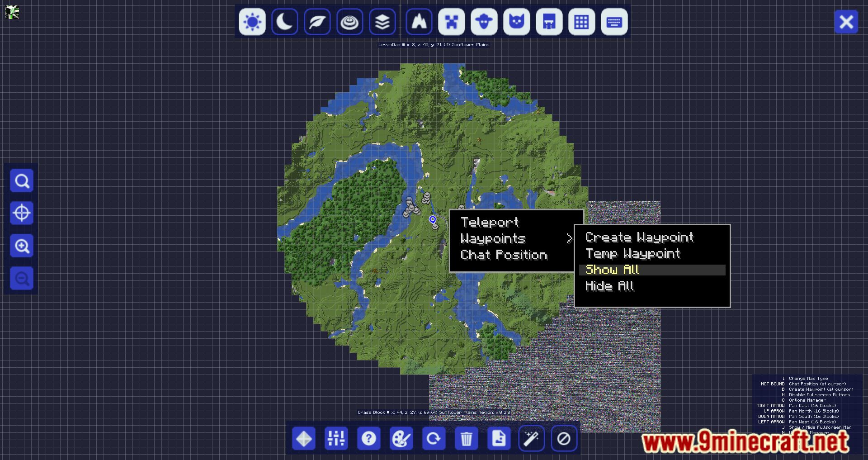This screenshot has height=460, width=868.
Task: Toggle the map grid overlay
Action: point(582,22)
